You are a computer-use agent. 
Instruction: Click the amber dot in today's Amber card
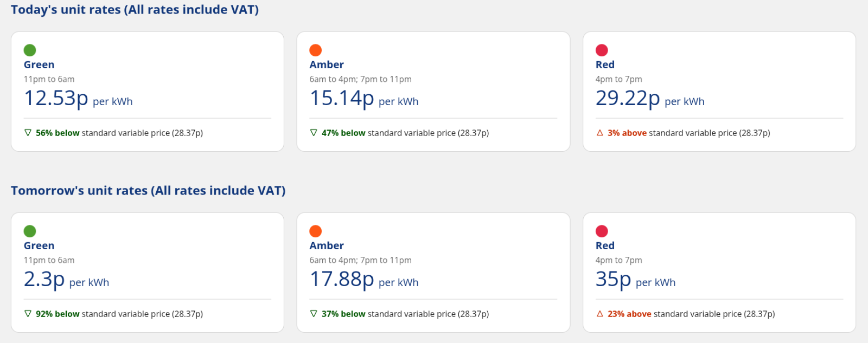coord(316,50)
